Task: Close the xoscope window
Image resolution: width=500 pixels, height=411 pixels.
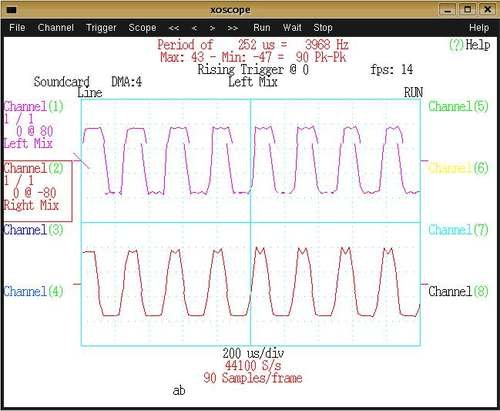Action: pyautogui.click(x=488, y=10)
